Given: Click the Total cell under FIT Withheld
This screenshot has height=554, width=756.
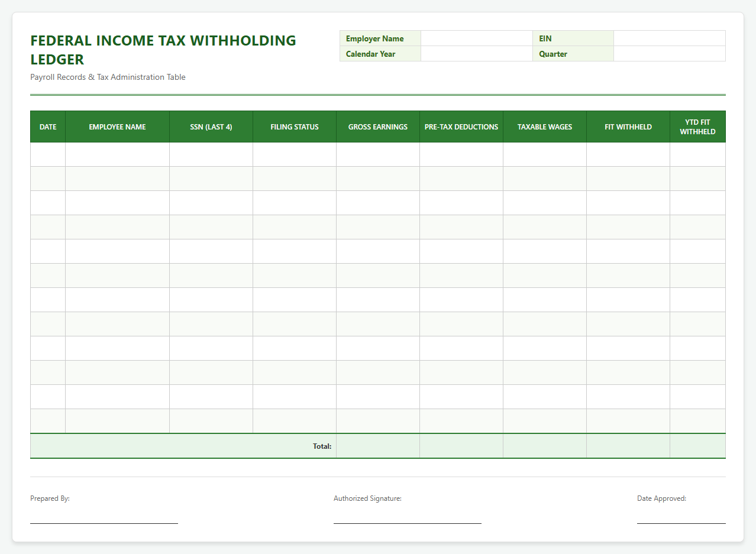Looking at the screenshot, I should (628, 446).
